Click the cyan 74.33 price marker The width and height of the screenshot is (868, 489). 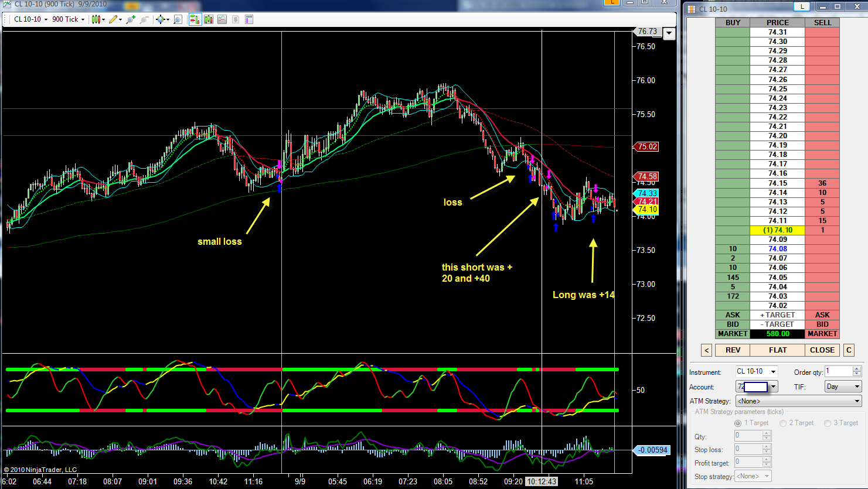point(646,193)
